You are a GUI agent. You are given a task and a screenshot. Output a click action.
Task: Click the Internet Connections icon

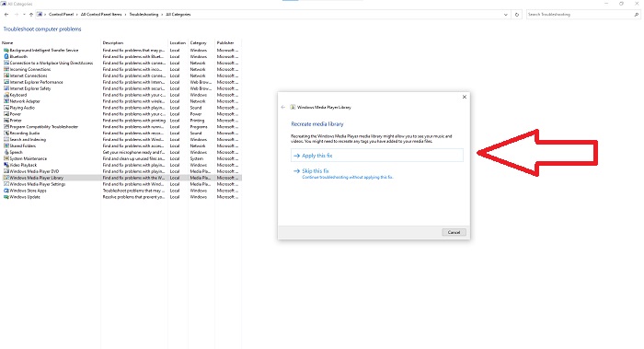click(6, 76)
